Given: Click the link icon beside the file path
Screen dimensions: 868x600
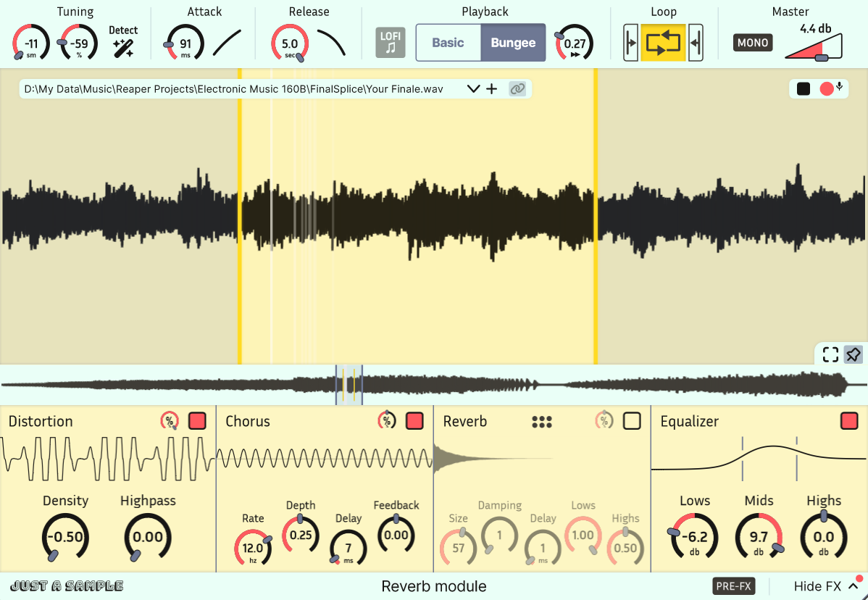Looking at the screenshot, I should (517, 88).
